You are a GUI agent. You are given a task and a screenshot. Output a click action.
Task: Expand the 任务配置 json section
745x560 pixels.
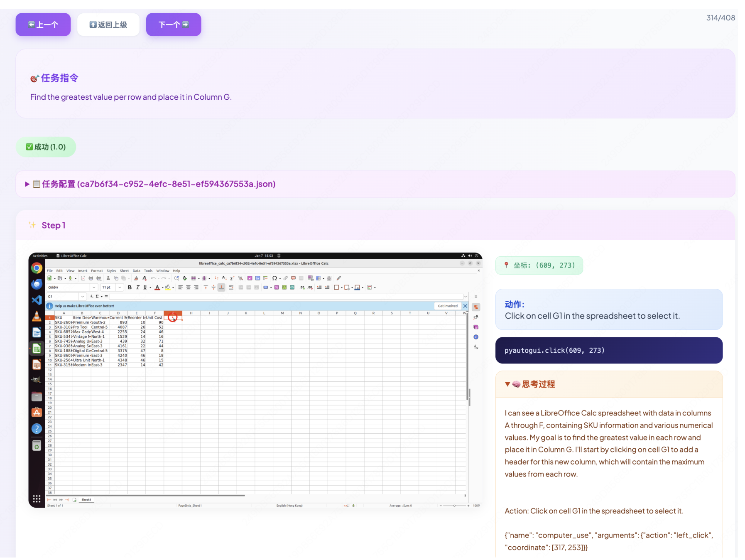[x=27, y=184]
